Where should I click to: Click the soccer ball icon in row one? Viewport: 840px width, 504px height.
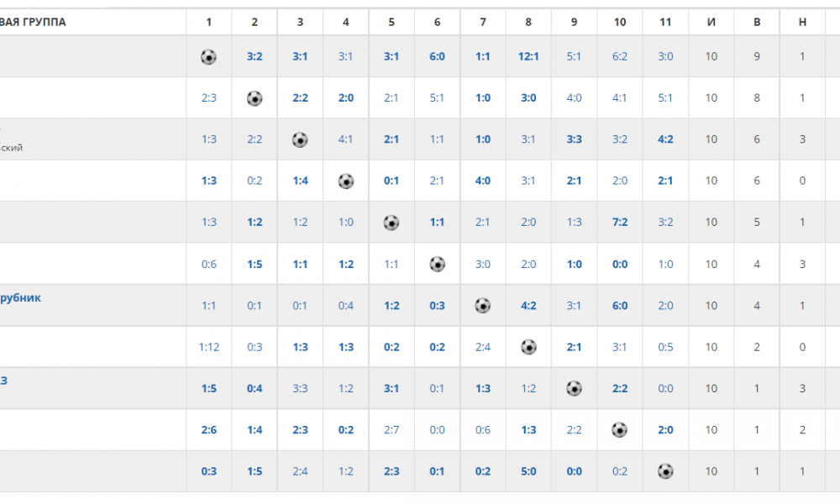tap(208, 57)
